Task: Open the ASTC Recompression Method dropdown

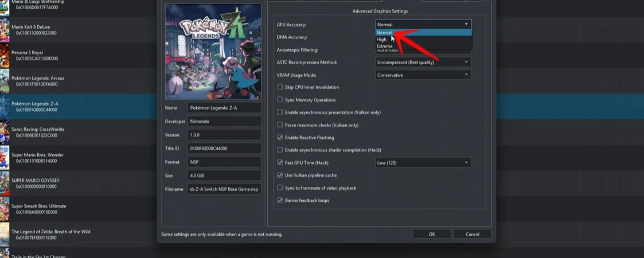Action: 423,62
